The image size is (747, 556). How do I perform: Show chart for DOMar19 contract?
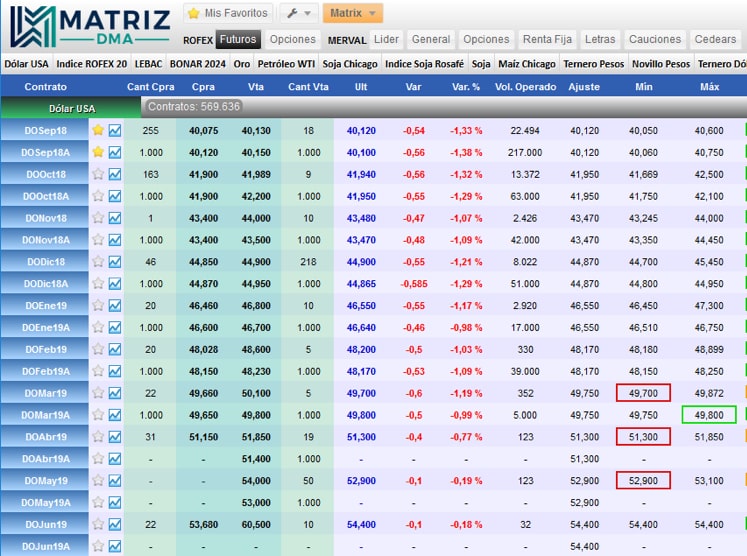pos(115,393)
